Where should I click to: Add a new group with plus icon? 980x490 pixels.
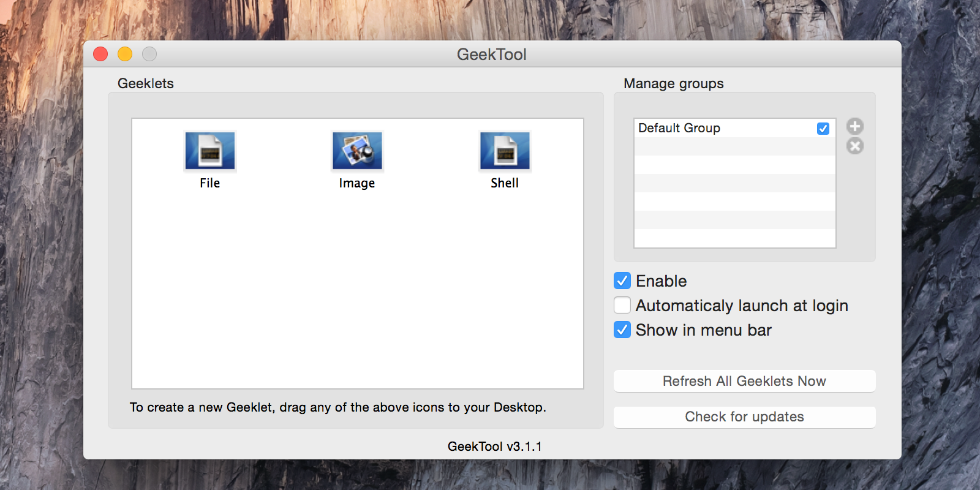pyautogui.click(x=855, y=126)
